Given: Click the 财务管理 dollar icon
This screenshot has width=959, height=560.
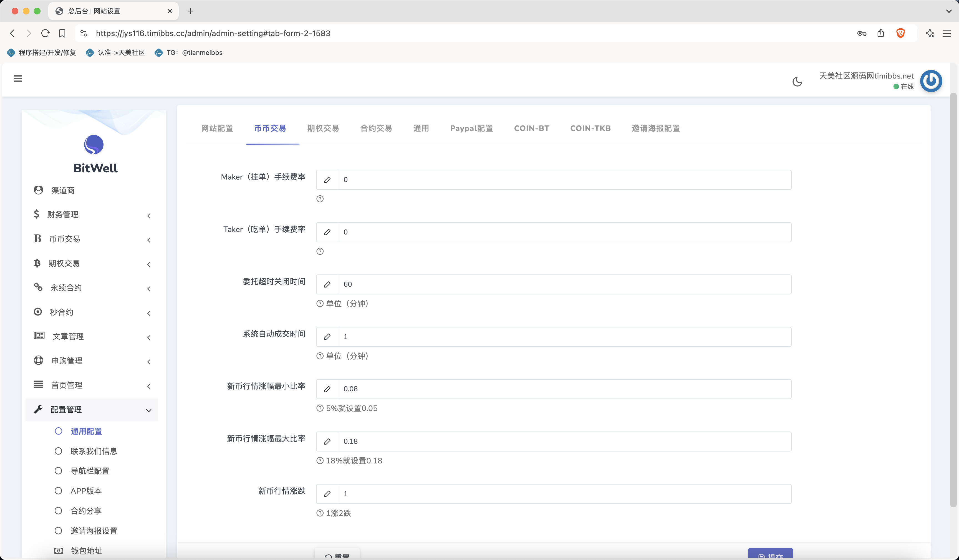Looking at the screenshot, I should pyautogui.click(x=37, y=214).
